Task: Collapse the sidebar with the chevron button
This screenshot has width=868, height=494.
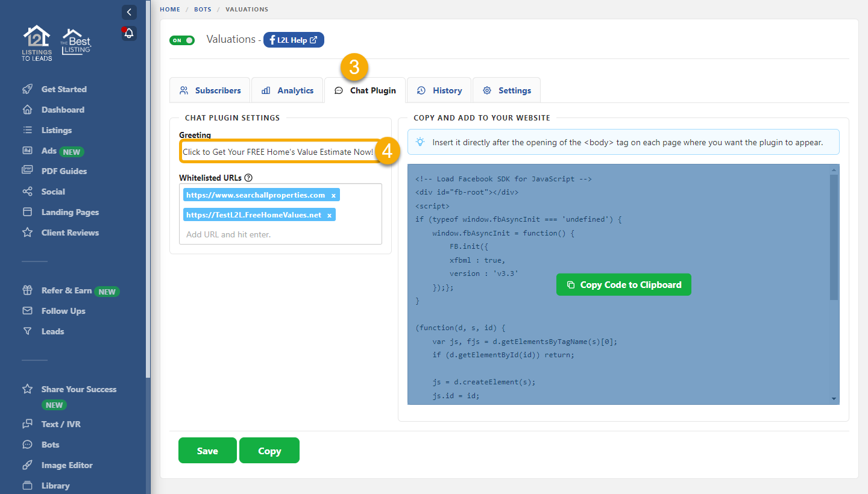Action: pyautogui.click(x=129, y=12)
